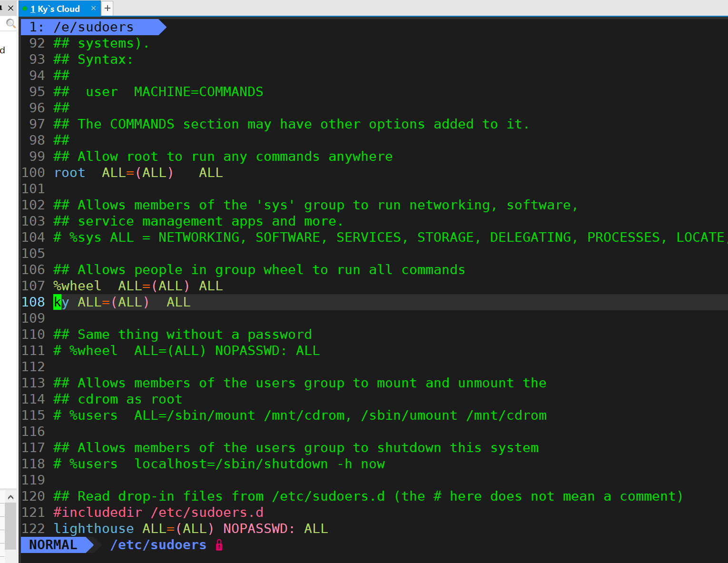Click '## systems).' comment on line 92

101,43
